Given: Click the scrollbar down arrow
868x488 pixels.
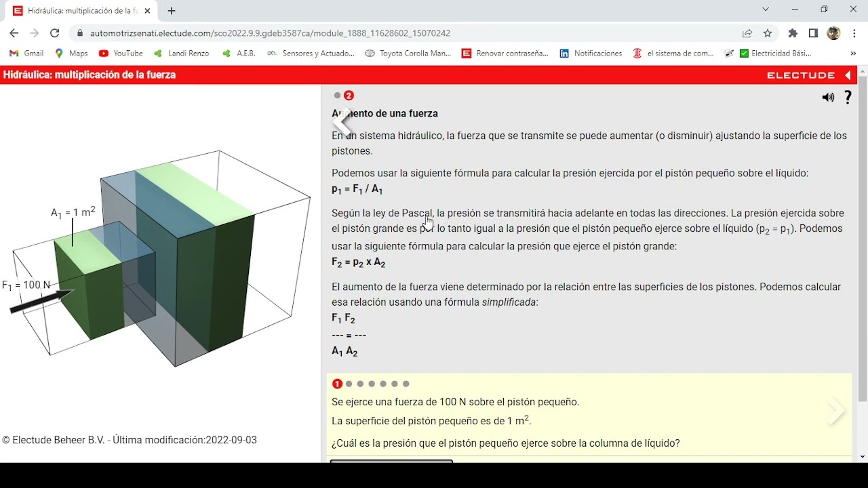Looking at the screenshot, I should (863, 457).
